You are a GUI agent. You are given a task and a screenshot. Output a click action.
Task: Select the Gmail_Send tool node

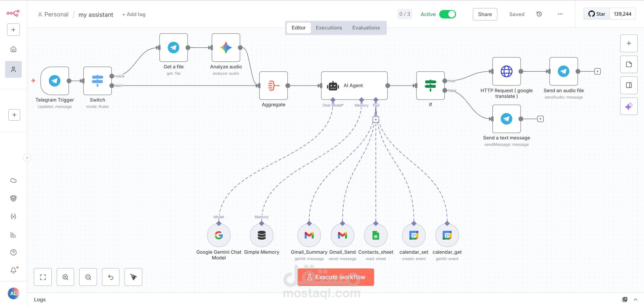tap(342, 235)
